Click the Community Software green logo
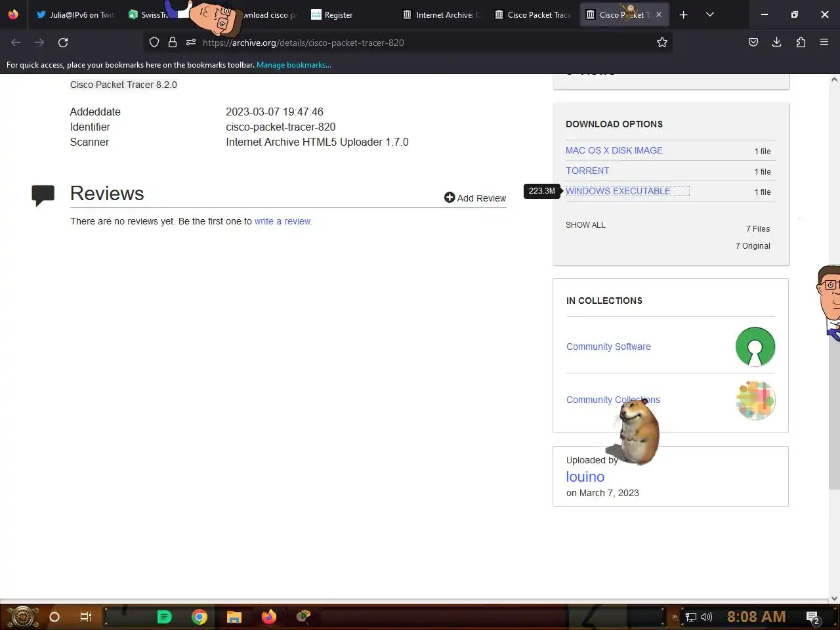This screenshot has width=840, height=630. pos(755,346)
